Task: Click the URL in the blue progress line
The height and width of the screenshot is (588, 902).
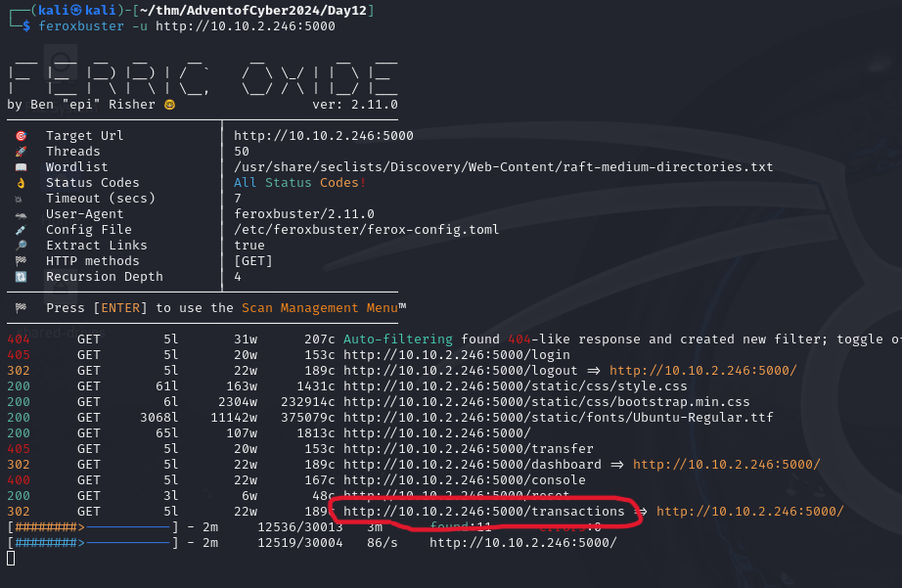Action: 523,543
